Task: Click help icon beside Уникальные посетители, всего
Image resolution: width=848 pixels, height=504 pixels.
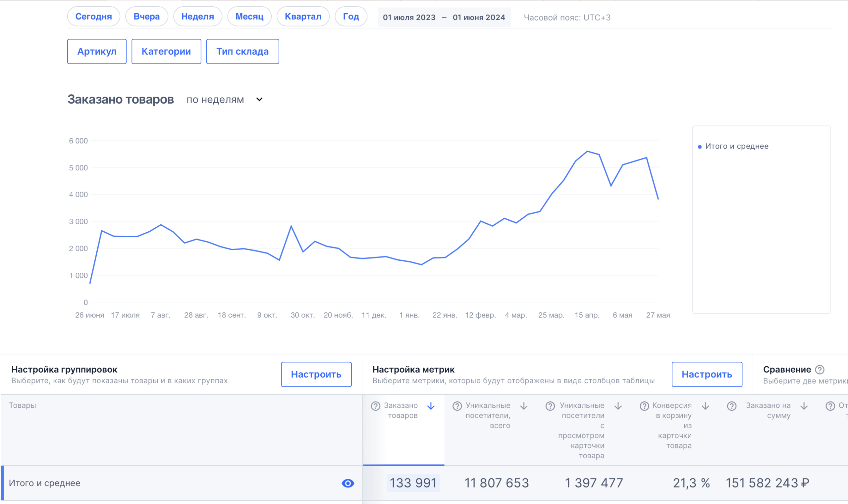Action: point(457,406)
